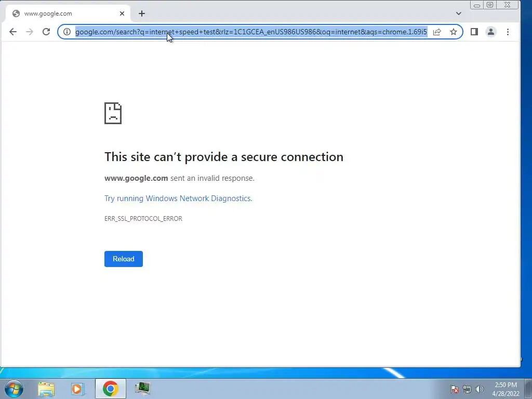The width and height of the screenshot is (532, 399).
Task: Bookmark this tab with the star icon
Action: [453, 32]
